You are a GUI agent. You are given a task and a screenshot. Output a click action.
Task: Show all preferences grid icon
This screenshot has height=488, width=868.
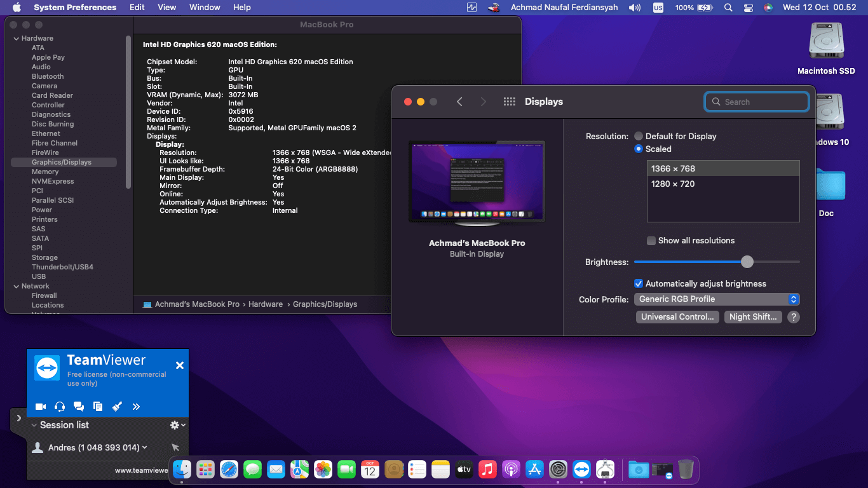(x=509, y=102)
